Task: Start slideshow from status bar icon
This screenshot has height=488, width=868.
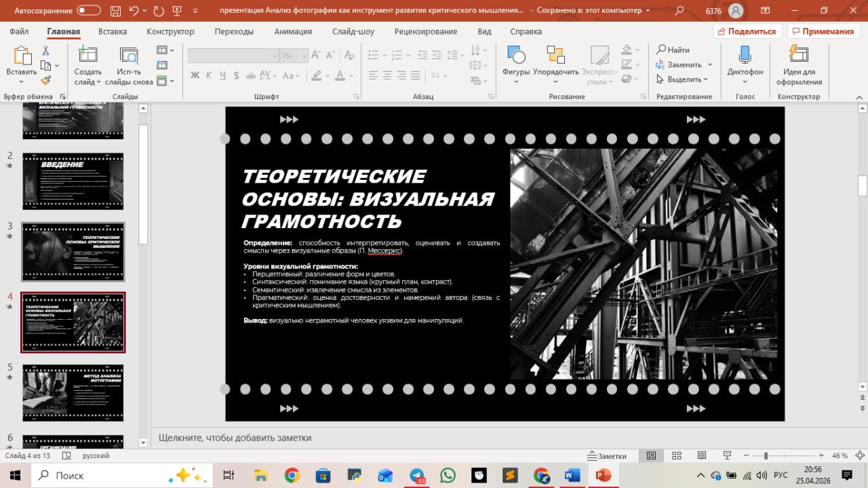Action: coord(727,455)
